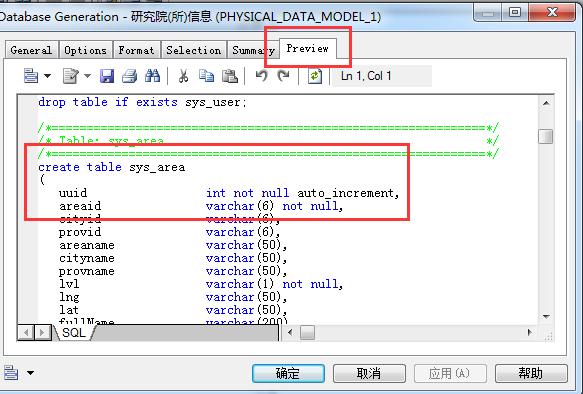583x394 pixels.
Task: Go to the Format tab
Action: point(136,50)
